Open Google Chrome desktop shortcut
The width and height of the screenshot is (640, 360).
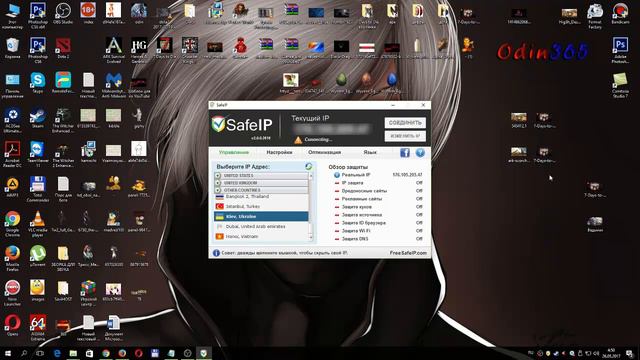point(12,224)
